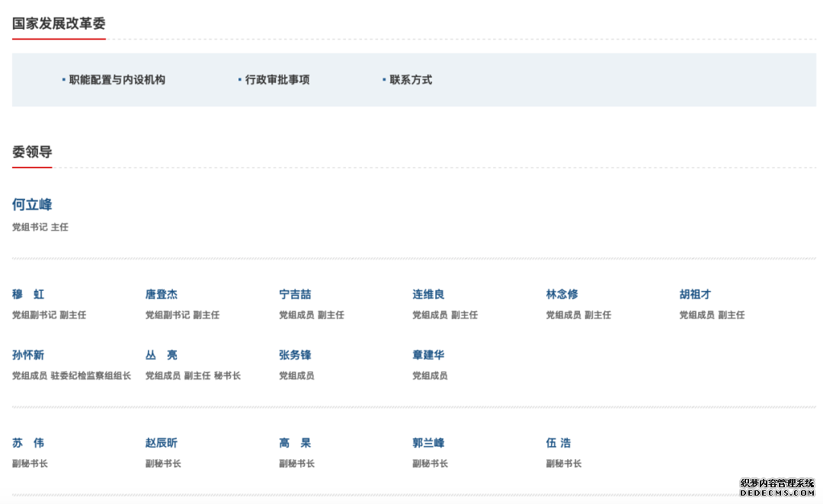This screenshot has width=823, height=504.
Task: Open profile of 唐登杰
Action: tap(162, 294)
